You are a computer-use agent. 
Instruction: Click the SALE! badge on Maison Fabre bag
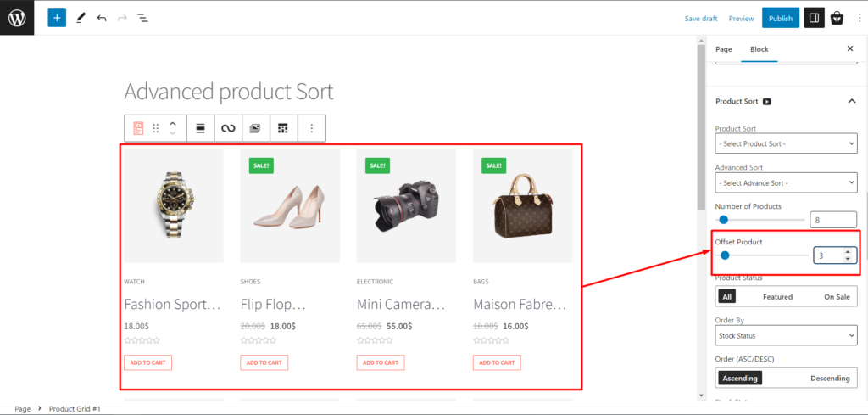click(x=494, y=165)
